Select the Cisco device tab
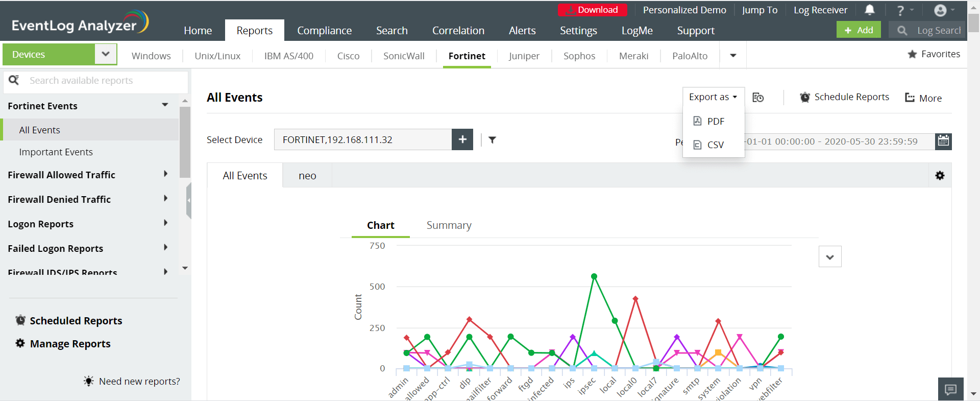This screenshot has height=401, width=980. [x=349, y=56]
